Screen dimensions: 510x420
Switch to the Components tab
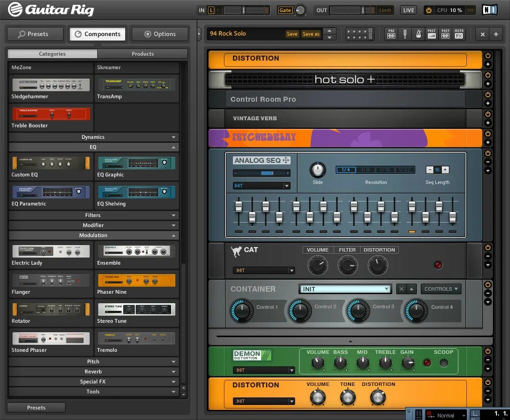pos(98,34)
